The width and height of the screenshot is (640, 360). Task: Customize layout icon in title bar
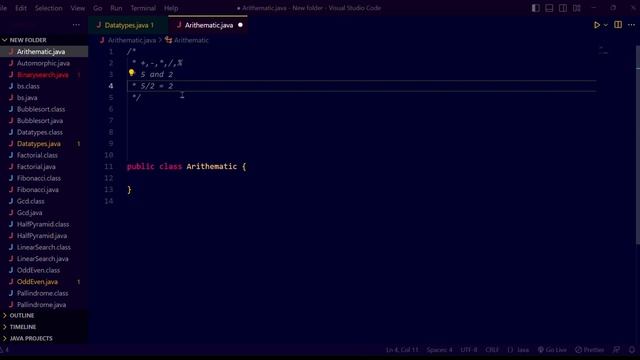coord(577,8)
